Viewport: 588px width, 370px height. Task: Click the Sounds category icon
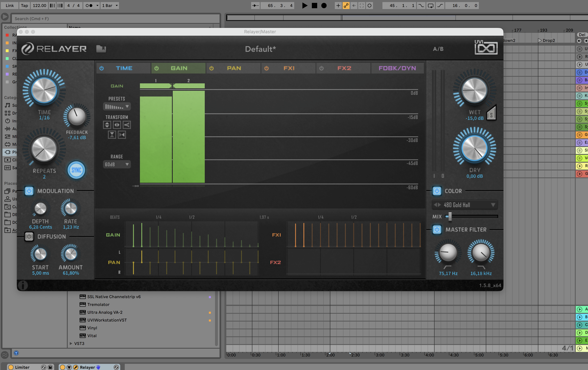point(8,105)
